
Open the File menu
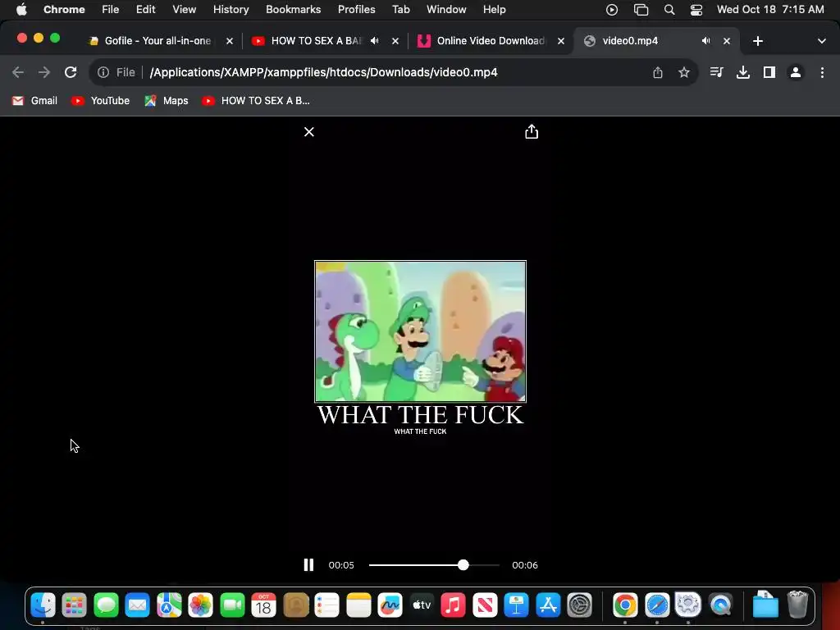point(111,10)
